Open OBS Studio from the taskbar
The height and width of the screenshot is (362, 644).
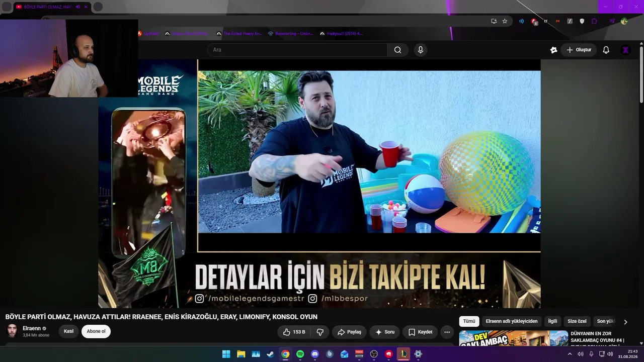tap(374, 354)
